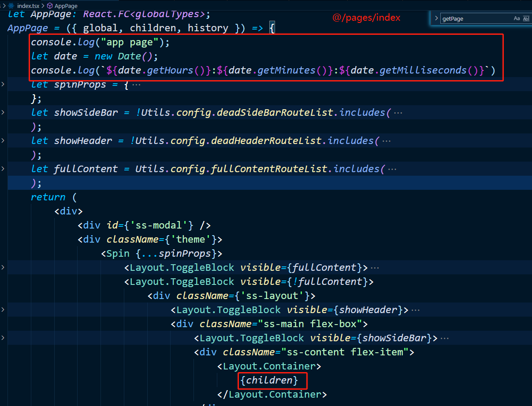
Task: Toggle Match Whole Word (Ab) in find widget
Action: pyautogui.click(x=526, y=18)
